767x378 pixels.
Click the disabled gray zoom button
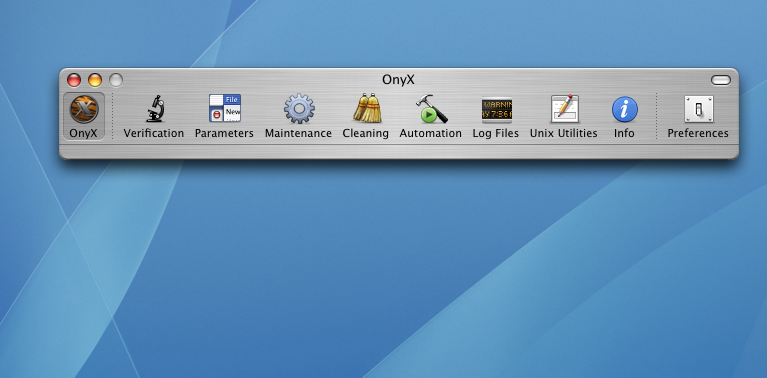coord(116,80)
